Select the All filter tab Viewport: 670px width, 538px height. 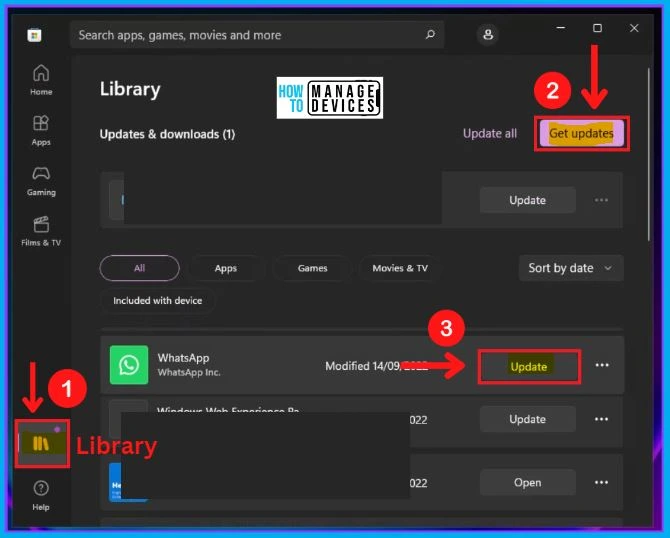(x=139, y=268)
